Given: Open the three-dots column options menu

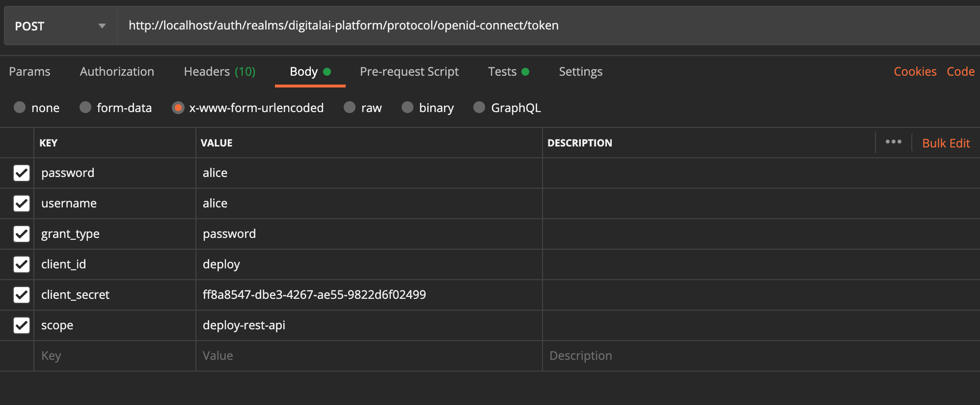Looking at the screenshot, I should pyautogui.click(x=893, y=142).
